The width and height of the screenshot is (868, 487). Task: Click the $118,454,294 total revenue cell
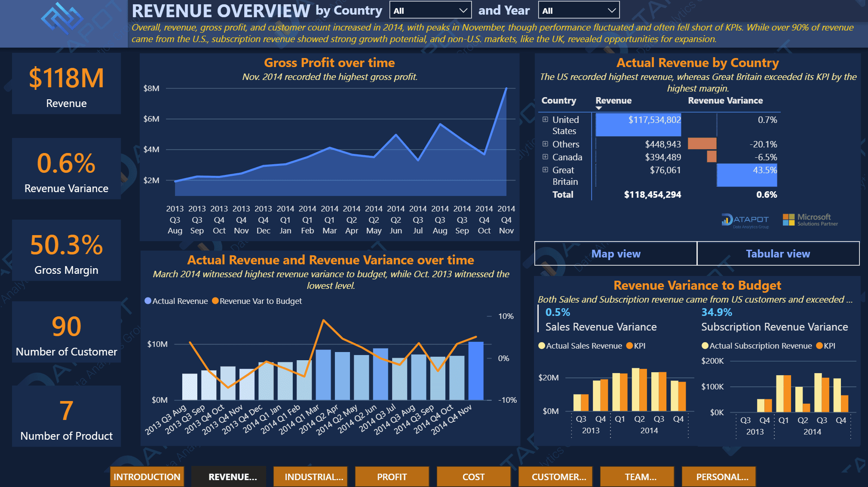pos(652,195)
